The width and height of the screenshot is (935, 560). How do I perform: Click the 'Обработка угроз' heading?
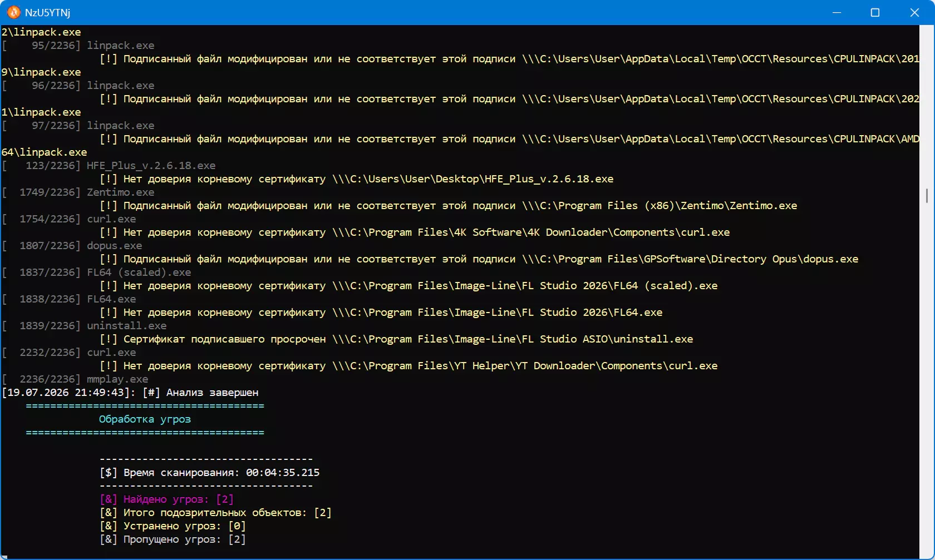145,419
